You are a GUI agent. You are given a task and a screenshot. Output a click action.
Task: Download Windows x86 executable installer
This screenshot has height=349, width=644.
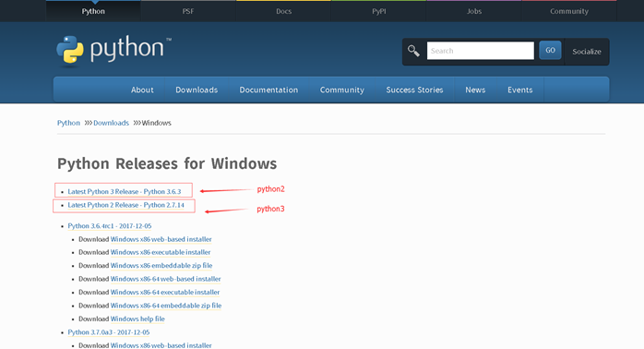click(x=161, y=252)
